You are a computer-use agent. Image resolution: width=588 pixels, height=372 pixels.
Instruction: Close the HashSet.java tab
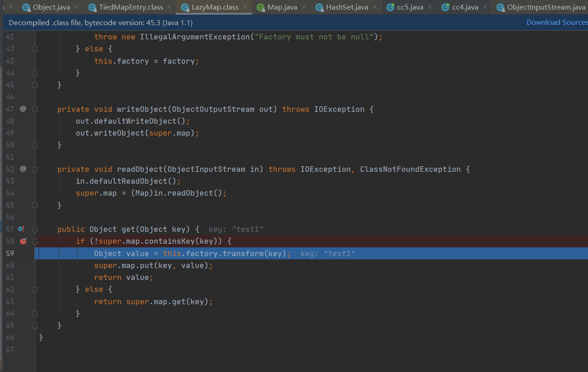[375, 7]
